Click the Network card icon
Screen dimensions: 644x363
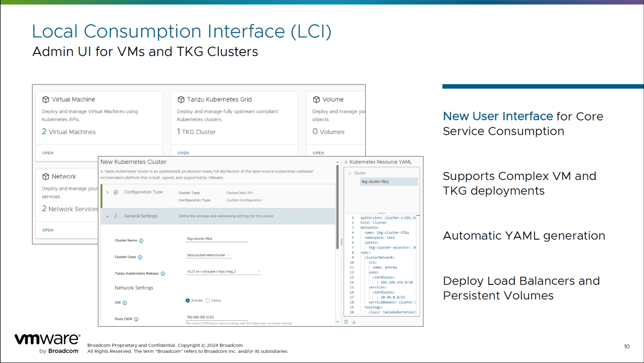pyautogui.click(x=46, y=176)
